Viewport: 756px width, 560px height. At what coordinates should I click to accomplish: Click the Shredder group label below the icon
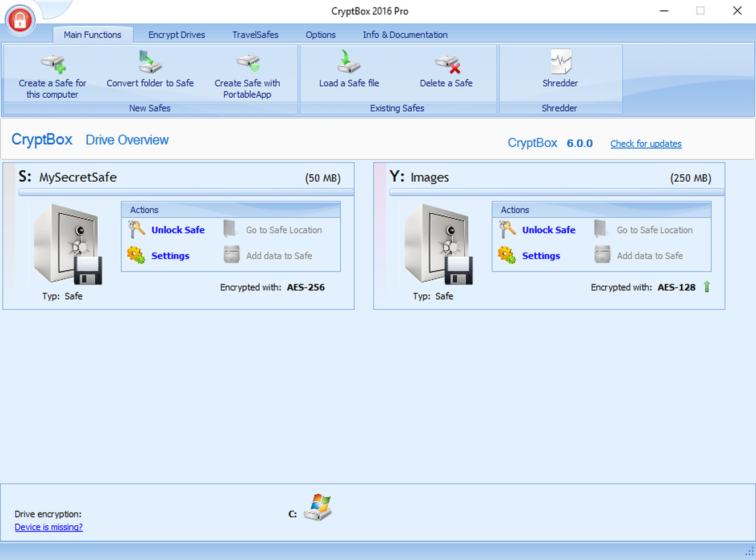pos(560,108)
